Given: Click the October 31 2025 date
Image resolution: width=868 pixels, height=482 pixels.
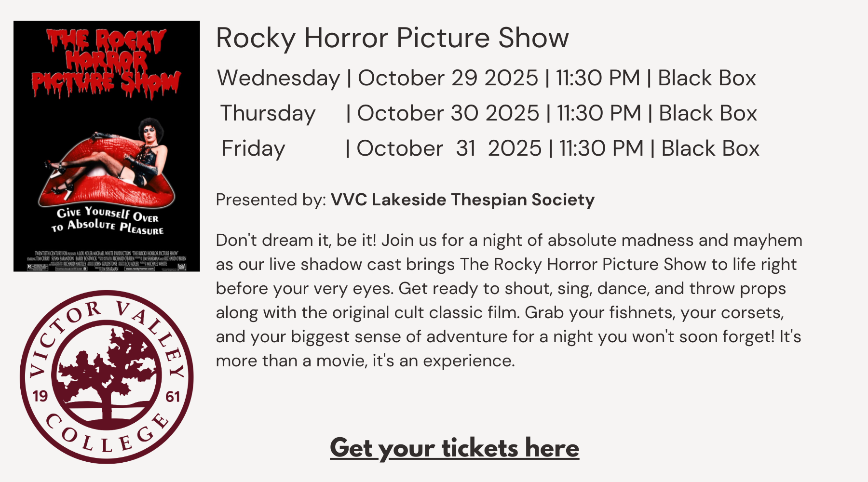Looking at the screenshot, I should [448, 148].
